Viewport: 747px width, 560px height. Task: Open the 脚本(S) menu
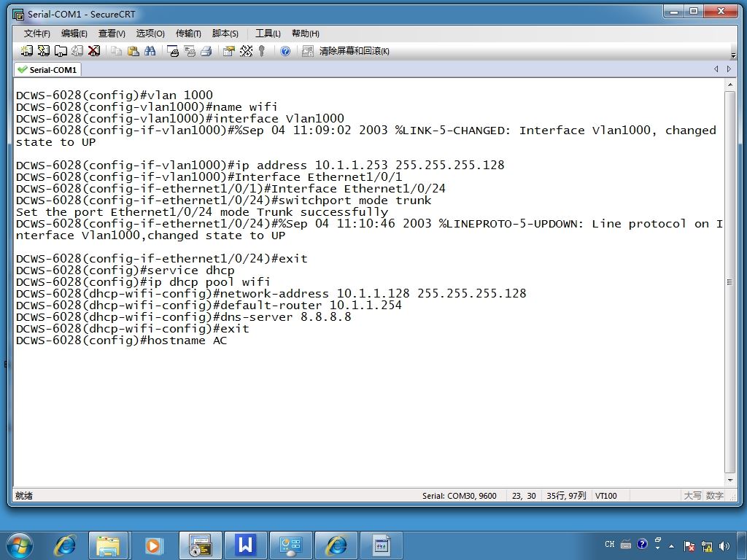(x=225, y=34)
